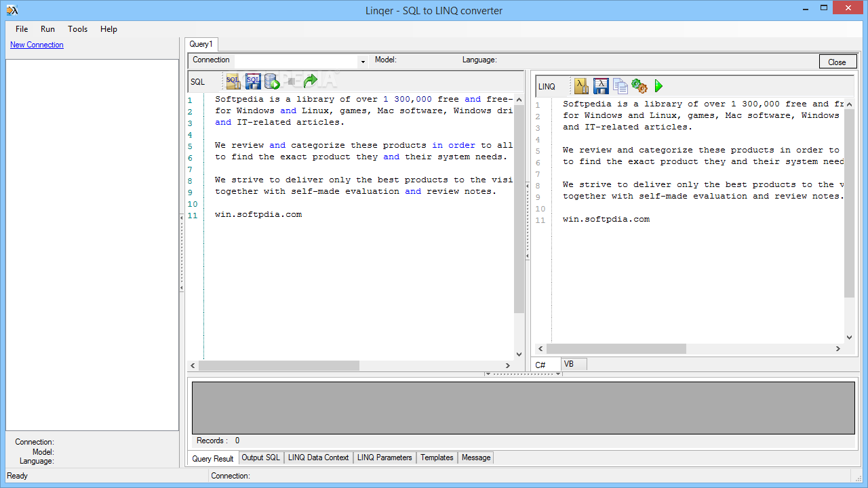Open the Templates tab

pyautogui.click(x=437, y=457)
